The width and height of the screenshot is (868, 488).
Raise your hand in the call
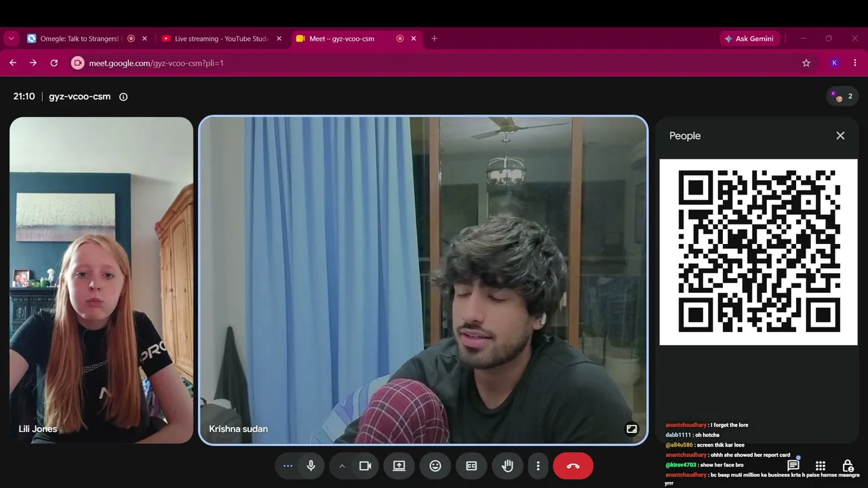point(507,466)
